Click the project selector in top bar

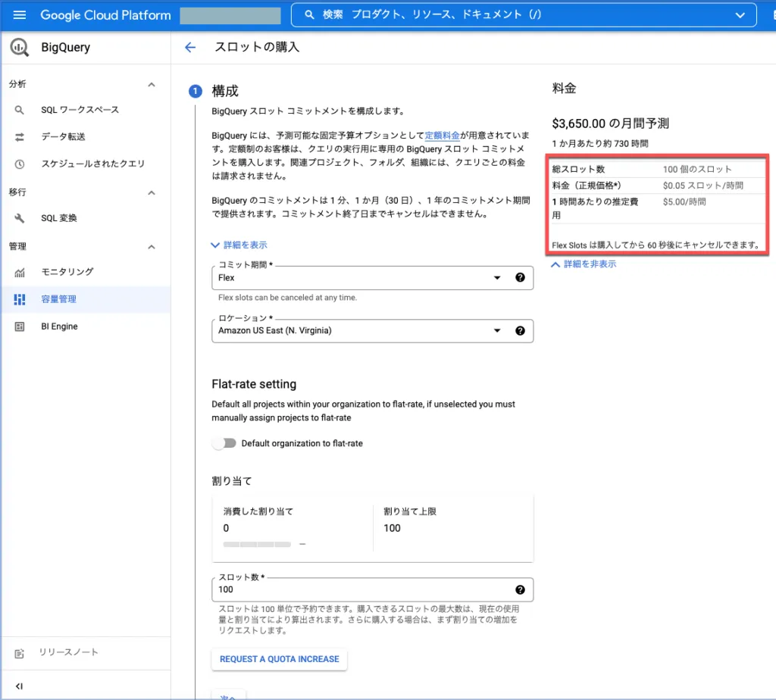coord(230,15)
